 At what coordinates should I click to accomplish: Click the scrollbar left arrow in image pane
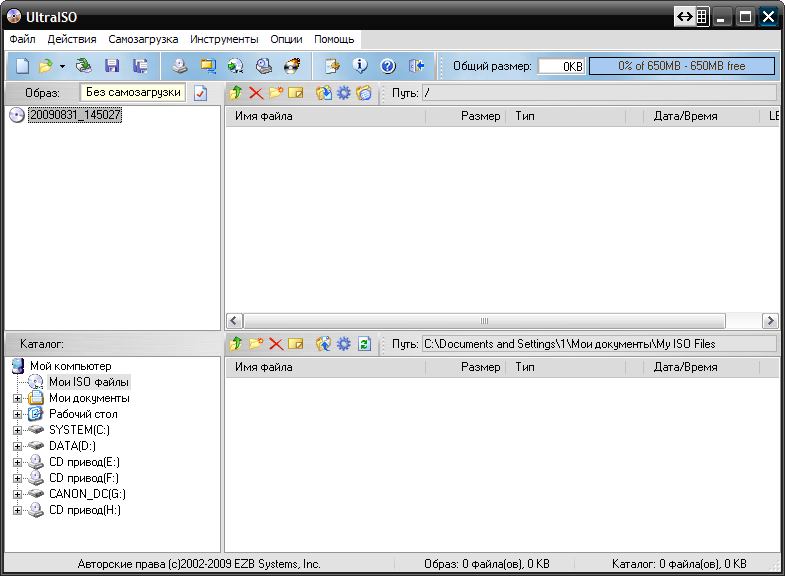234,321
